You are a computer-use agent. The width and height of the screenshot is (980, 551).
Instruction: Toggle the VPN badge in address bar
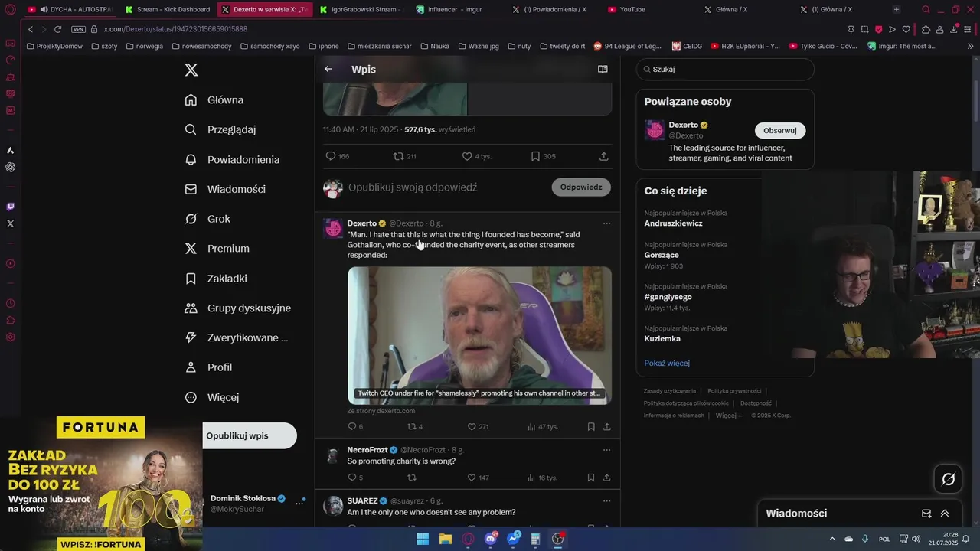click(x=78, y=29)
